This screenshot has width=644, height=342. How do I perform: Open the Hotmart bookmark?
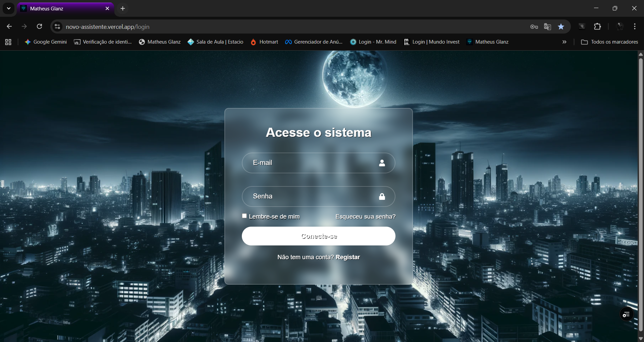click(264, 42)
